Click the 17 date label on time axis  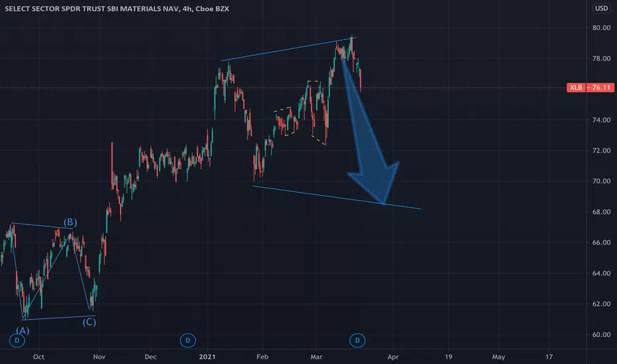(x=549, y=357)
